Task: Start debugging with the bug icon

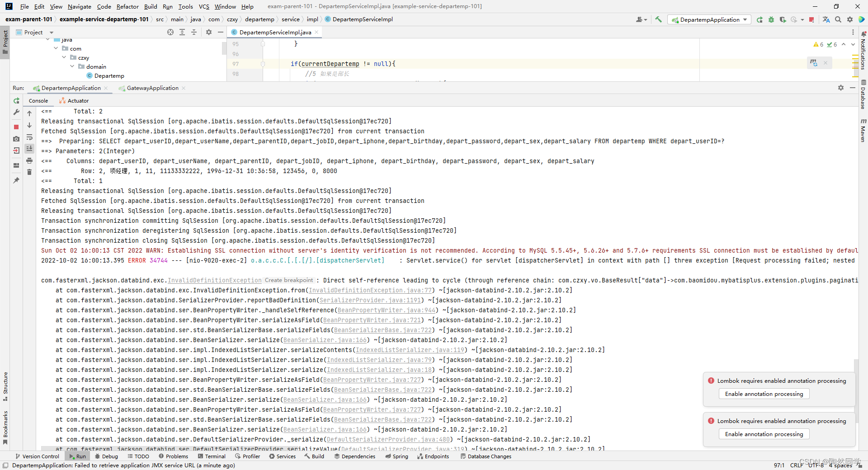Action: tap(771, 19)
